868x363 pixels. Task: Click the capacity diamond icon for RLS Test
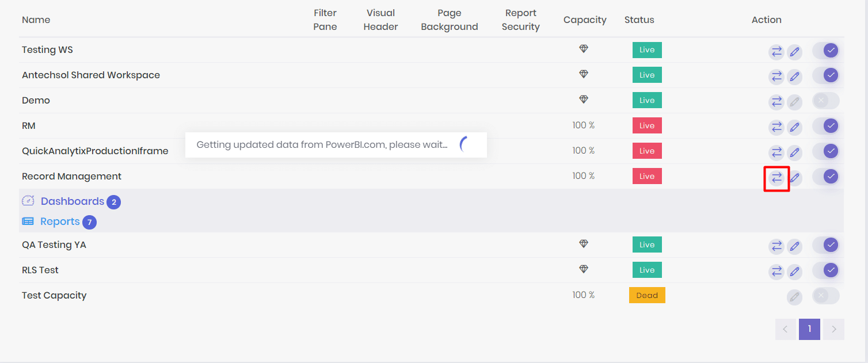pyautogui.click(x=584, y=269)
